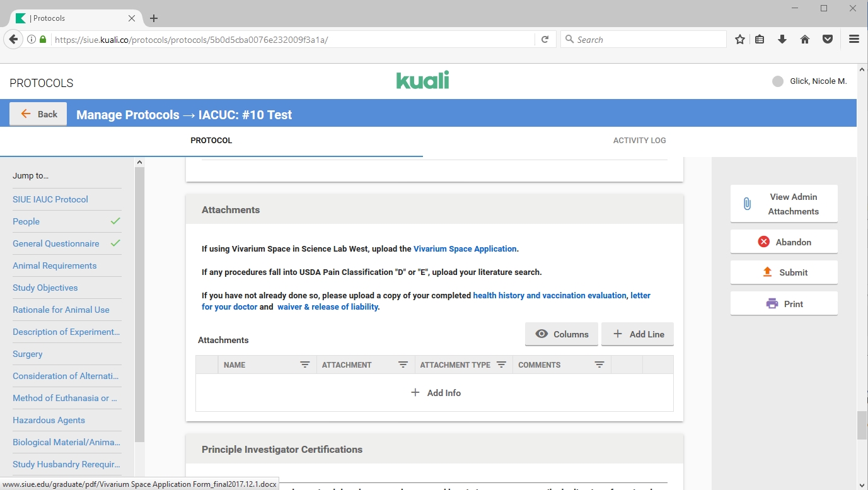Click the Firefox bookmark star icon

(x=740, y=39)
